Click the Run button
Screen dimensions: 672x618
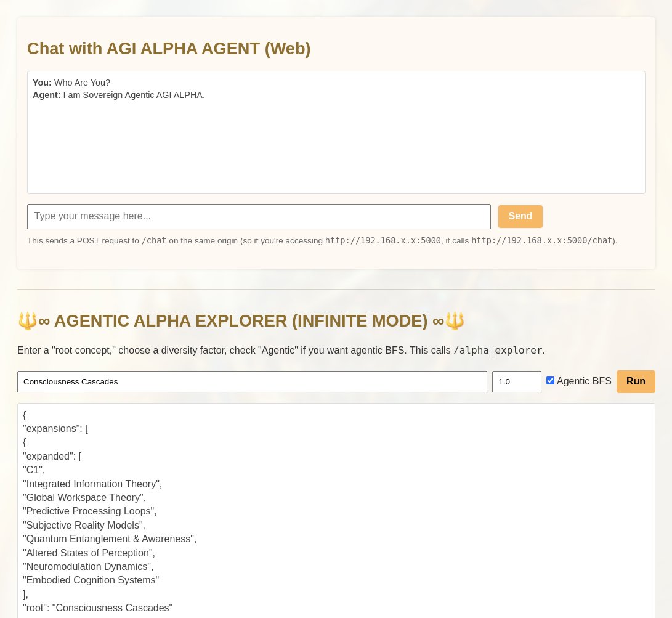pos(636,381)
